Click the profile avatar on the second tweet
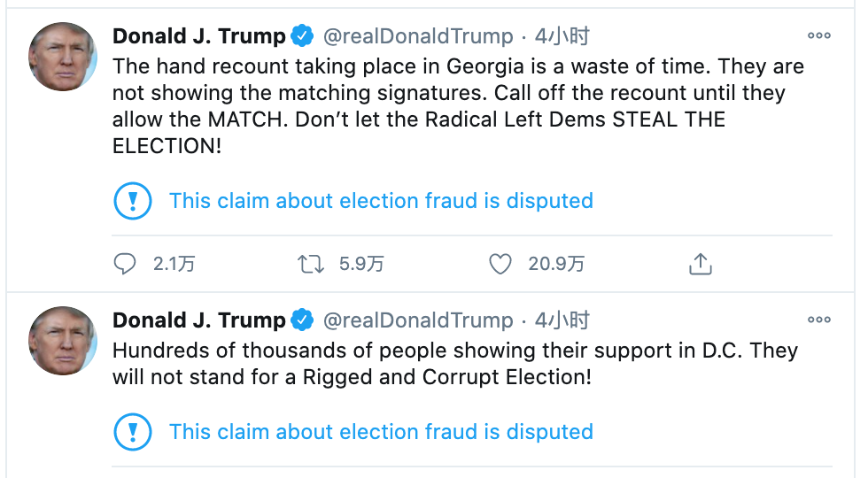868x478 pixels. point(63,341)
